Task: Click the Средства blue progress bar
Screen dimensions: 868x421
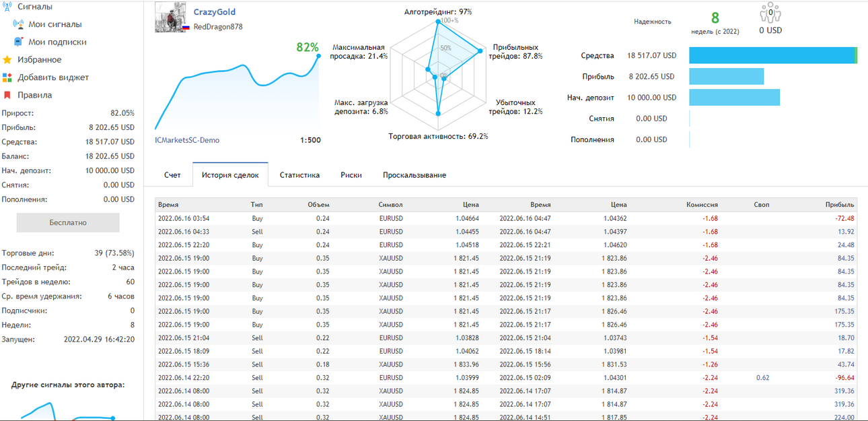Action: click(773, 56)
